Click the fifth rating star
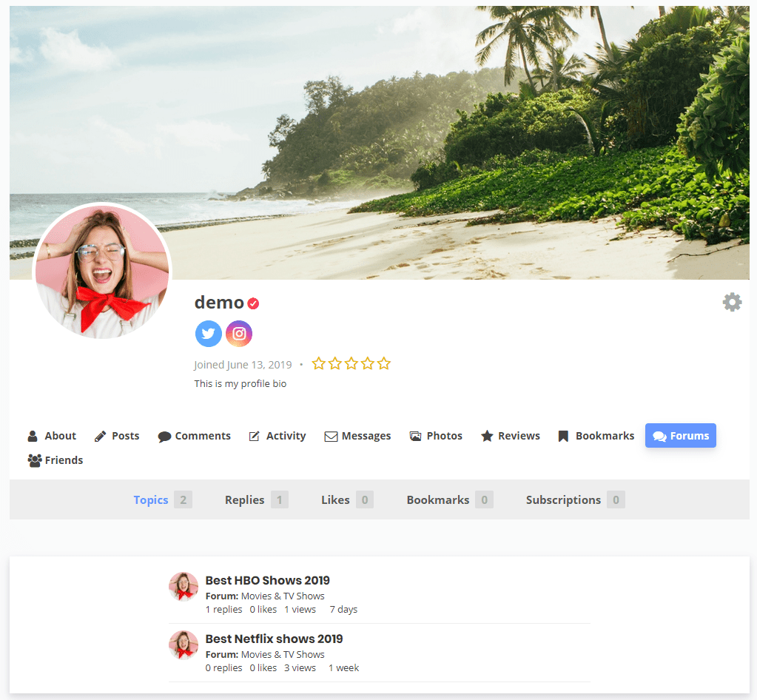757x700 pixels. pyautogui.click(x=384, y=363)
